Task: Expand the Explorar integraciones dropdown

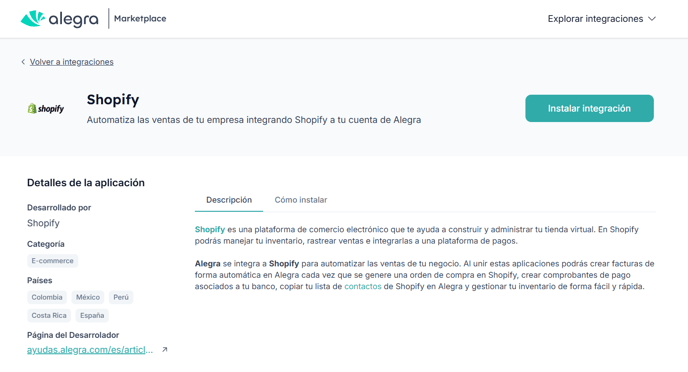Action: pyautogui.click(x=602, y=19)
